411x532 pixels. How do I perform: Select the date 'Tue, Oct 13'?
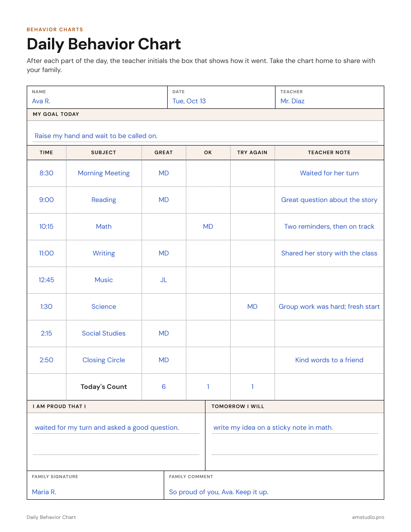click(189, 101)
